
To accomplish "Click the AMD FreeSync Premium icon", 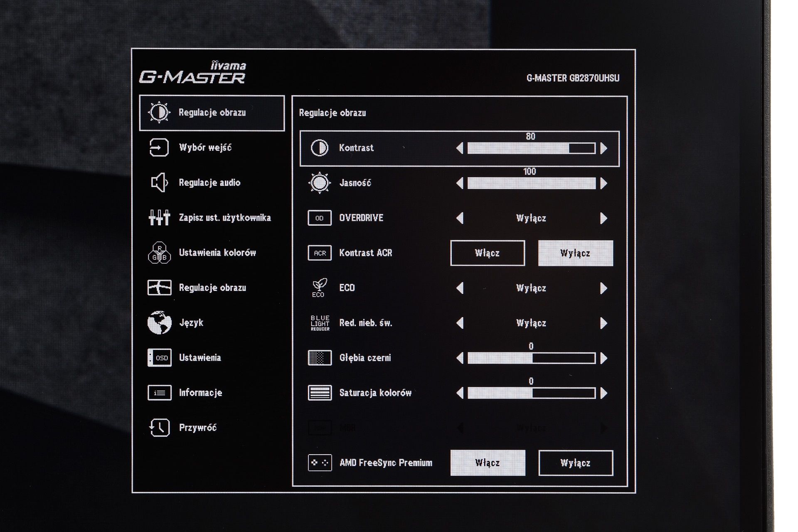I will pyautogui.click(x=319, y=463).
